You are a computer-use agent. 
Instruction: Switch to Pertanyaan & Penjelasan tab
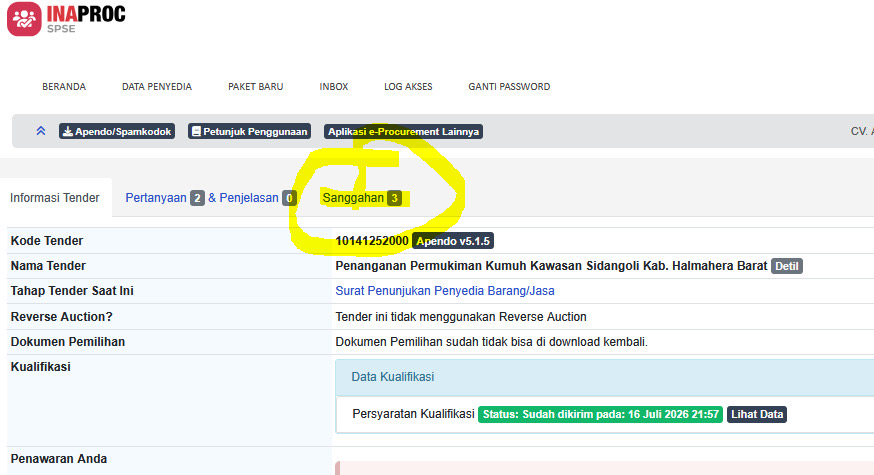tap(211, 198)
